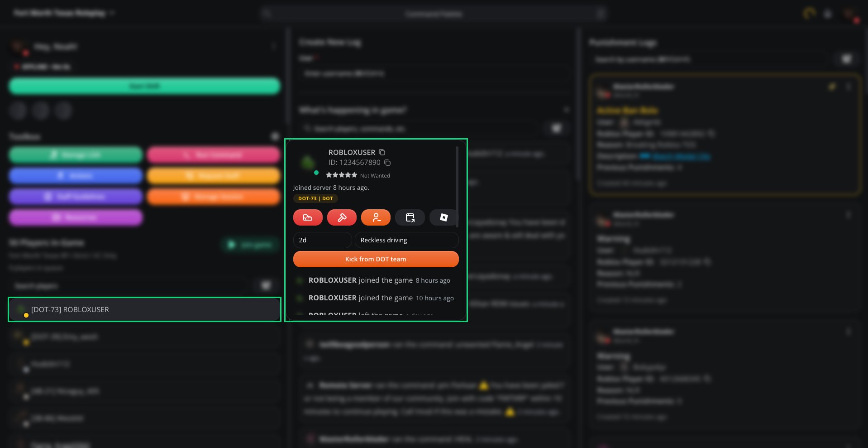Screen dimensions: 868x448
Task: Select the [DOT-73] ROBLOXUSER player row
Action: 144,309
